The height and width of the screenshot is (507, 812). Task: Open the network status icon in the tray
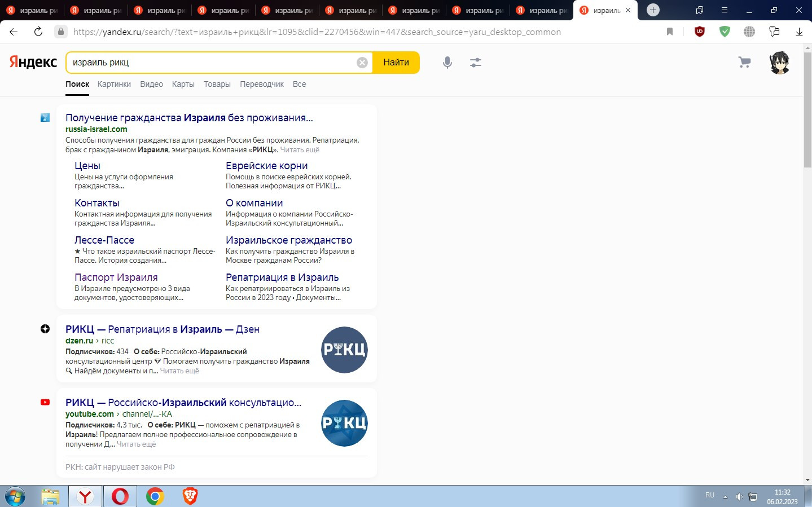[753, 497]
